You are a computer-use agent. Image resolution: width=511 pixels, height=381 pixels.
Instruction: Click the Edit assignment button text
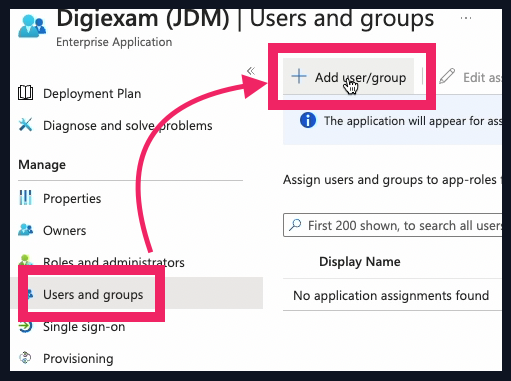click(482, 77)
